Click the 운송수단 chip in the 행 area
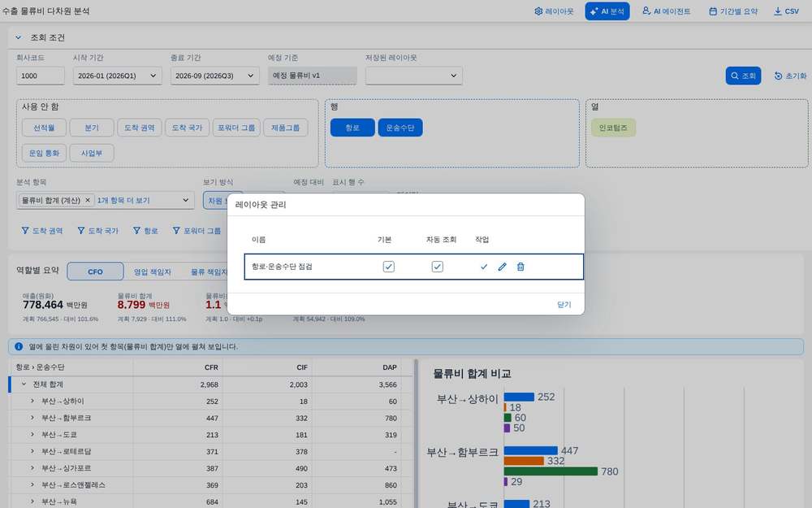Viewport: 812px width, 508px height. (400, 128)
